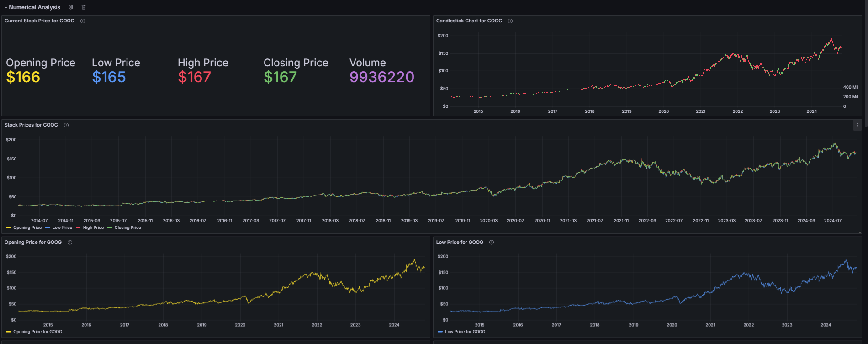Open the Current Stock Price for GOOG title menu
This screenshot has width=868, height=344.
[x=39, y=21]
